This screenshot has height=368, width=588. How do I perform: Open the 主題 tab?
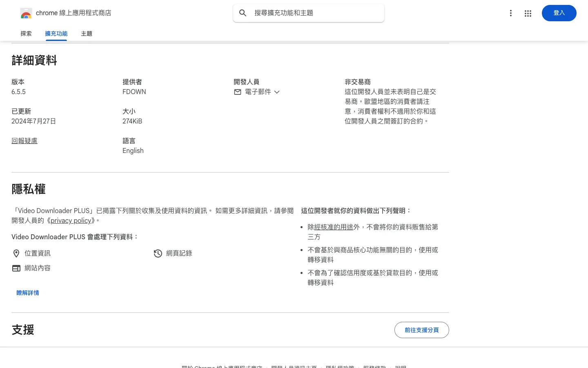87,34
